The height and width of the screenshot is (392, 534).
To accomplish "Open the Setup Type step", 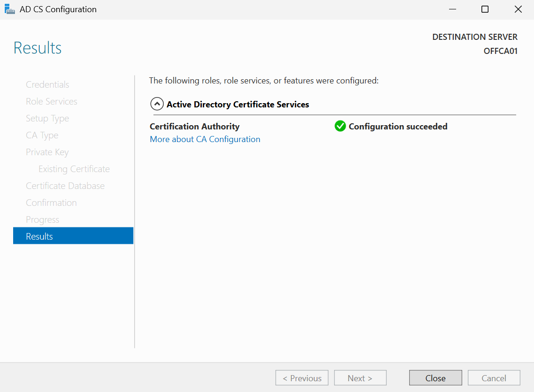I will click(x=47, y=118).
